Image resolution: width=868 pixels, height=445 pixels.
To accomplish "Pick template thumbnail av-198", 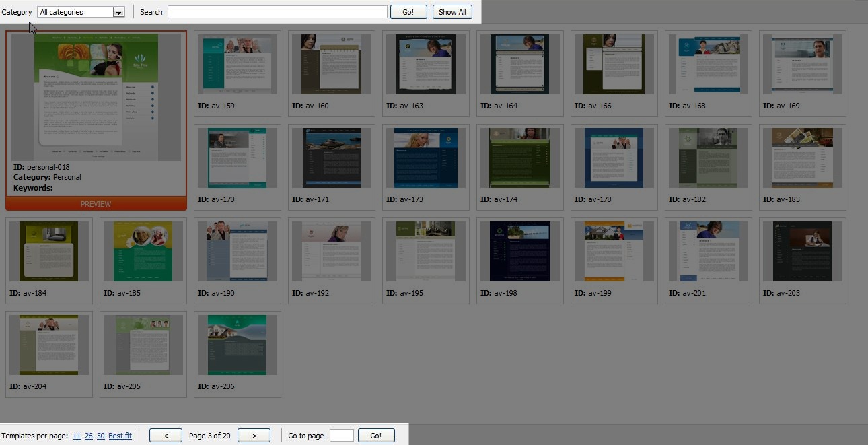I will pyautogui.click(x=519, y=251).
